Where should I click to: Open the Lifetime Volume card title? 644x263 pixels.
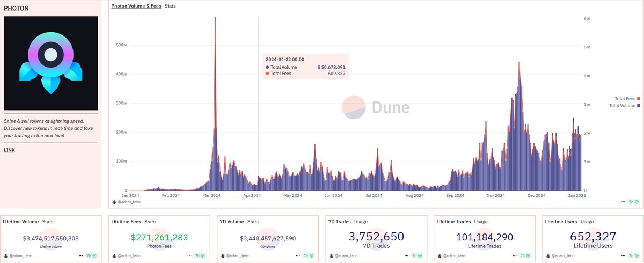point(21,221)
